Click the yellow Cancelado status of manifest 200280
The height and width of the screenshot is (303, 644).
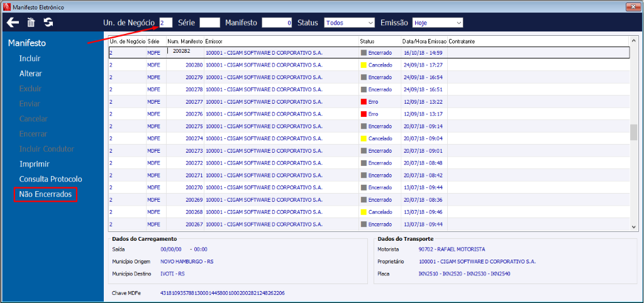tap(377, 65)
